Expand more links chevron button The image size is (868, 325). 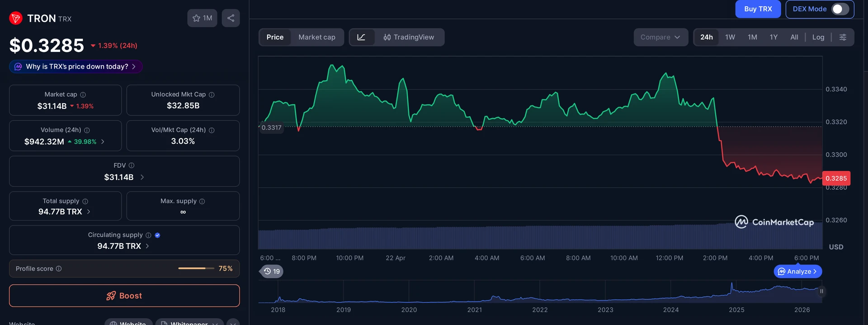(x=233, y=322)
